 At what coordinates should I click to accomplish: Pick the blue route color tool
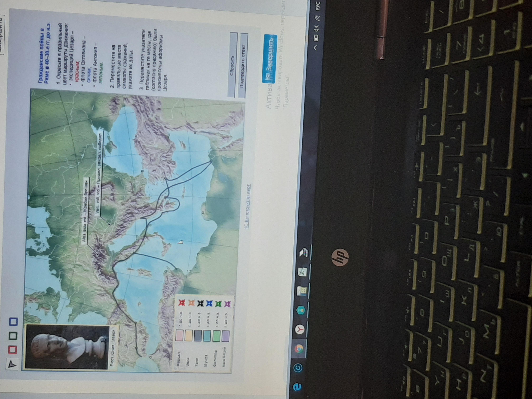pyautogui.click(x=13, y=322)
